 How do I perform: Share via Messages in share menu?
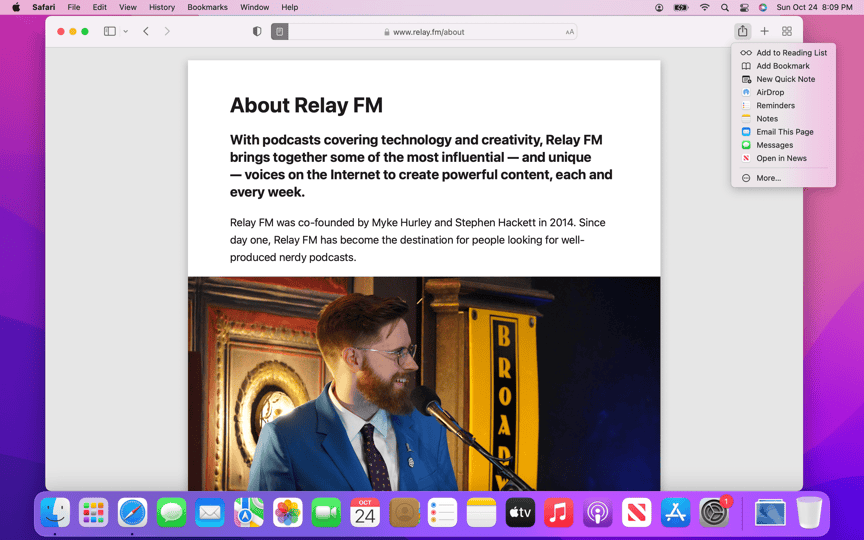coord(784,145)
